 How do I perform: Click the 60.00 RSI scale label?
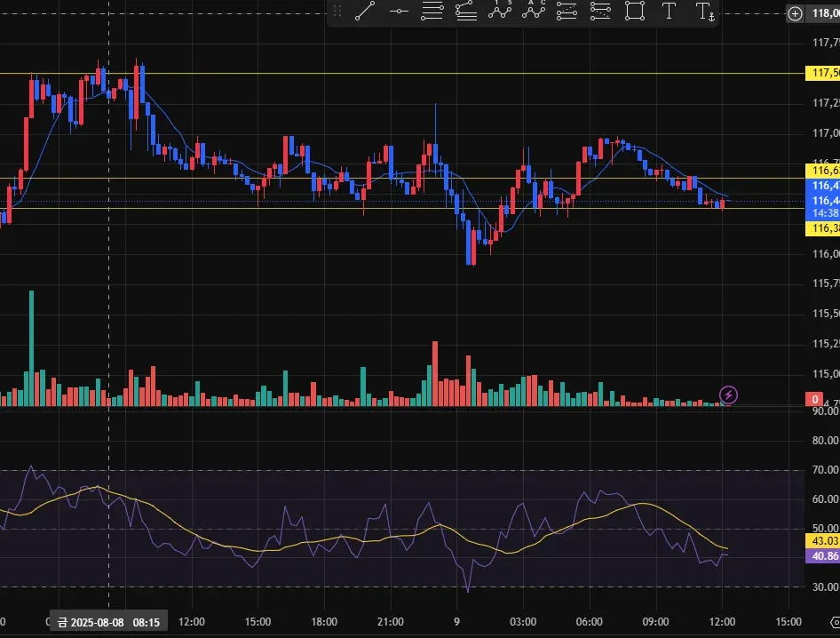click(825, 499)
